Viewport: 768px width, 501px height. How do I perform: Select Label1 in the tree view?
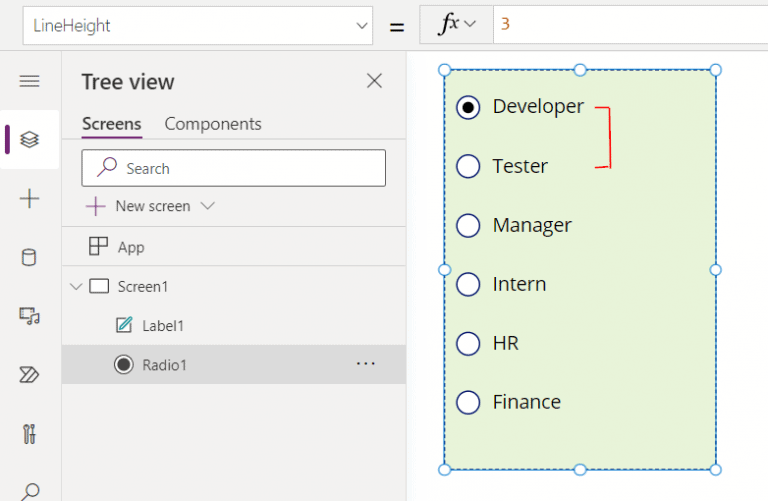tap(234, 326)
